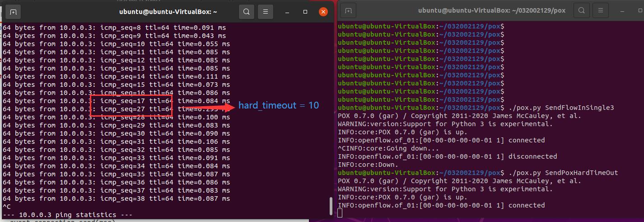
Task: Select the ping line with icmp_seq=10
Action: click(116, 44)
